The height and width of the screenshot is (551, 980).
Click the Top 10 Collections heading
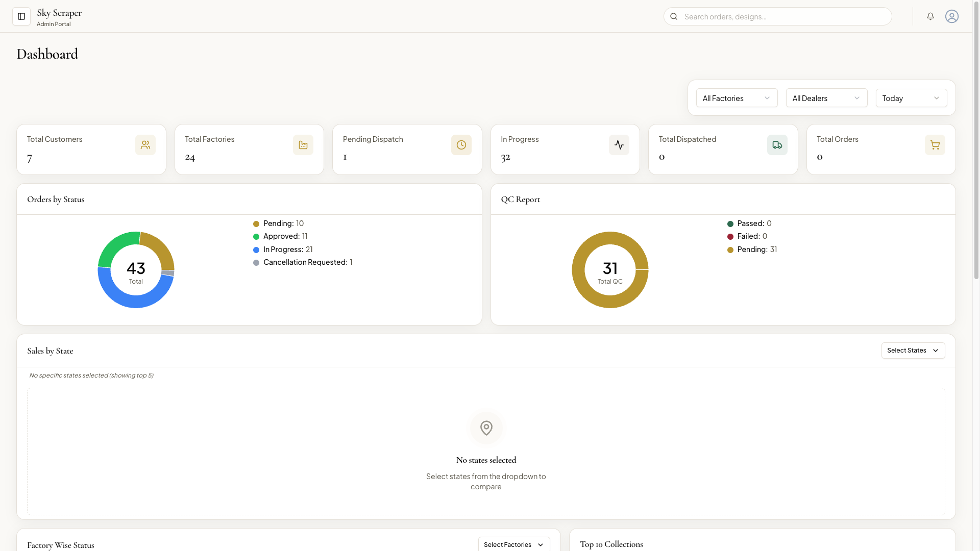pyautogui.click(x=611, y=544)
